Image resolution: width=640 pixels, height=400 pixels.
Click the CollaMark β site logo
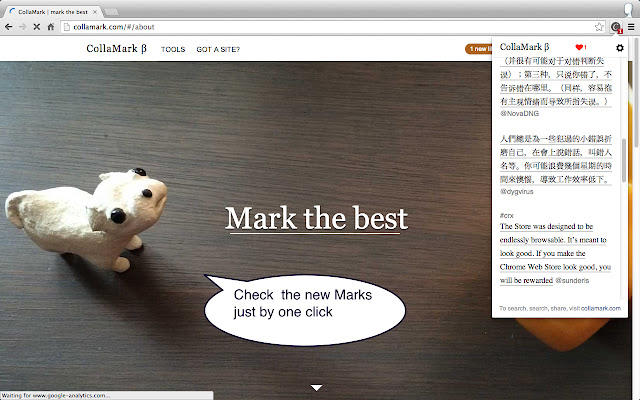click(116, 49)
